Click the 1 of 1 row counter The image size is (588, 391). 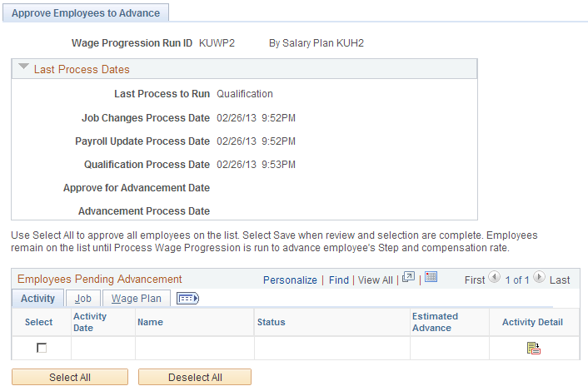516,280
